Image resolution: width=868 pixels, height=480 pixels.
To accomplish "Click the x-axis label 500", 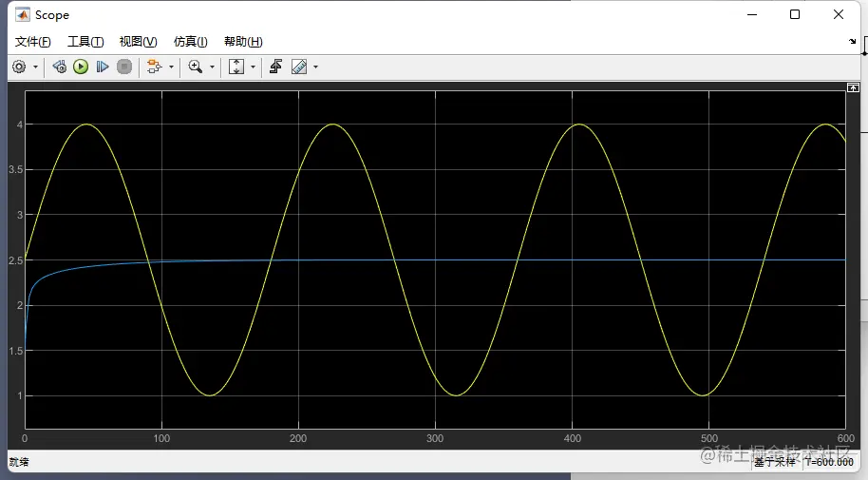I will (709, 438).
